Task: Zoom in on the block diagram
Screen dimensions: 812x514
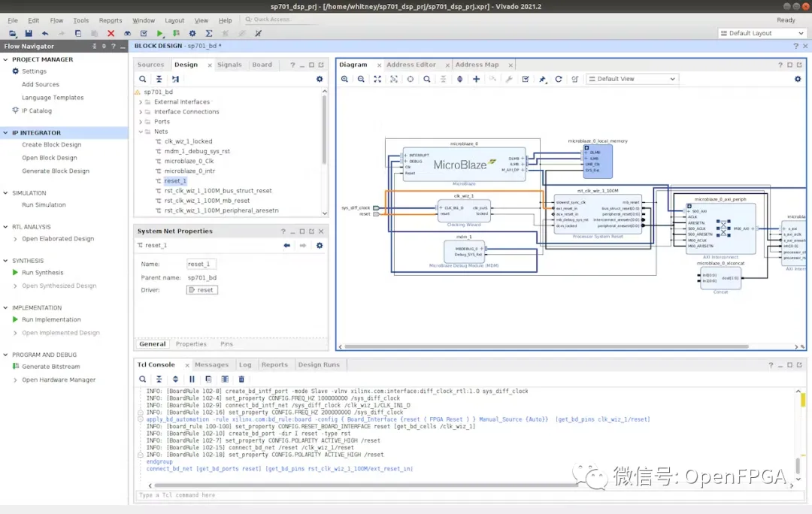Action: click(x=344, y=79)
